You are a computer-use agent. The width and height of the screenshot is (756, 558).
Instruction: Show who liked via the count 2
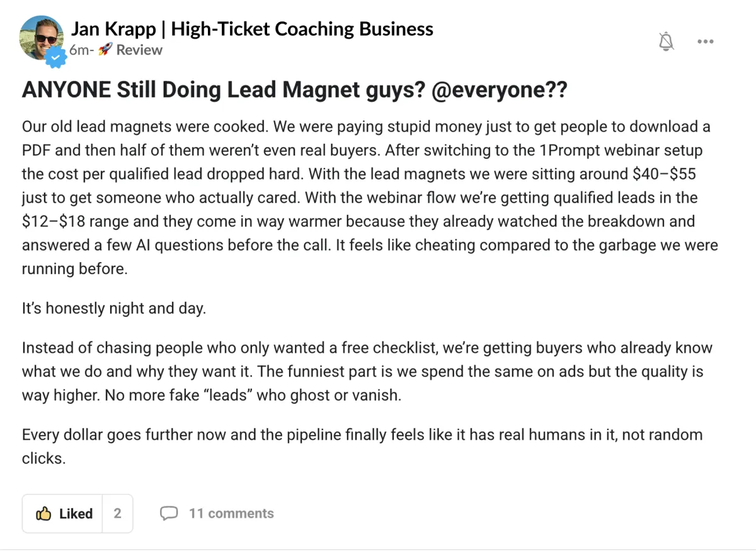(x=117, y=514)
